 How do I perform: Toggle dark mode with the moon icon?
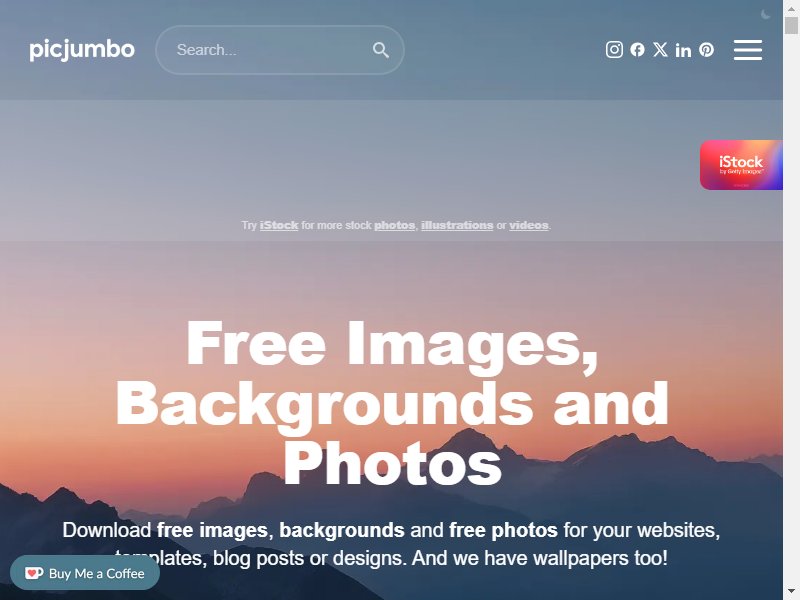[x=765, y=14]
